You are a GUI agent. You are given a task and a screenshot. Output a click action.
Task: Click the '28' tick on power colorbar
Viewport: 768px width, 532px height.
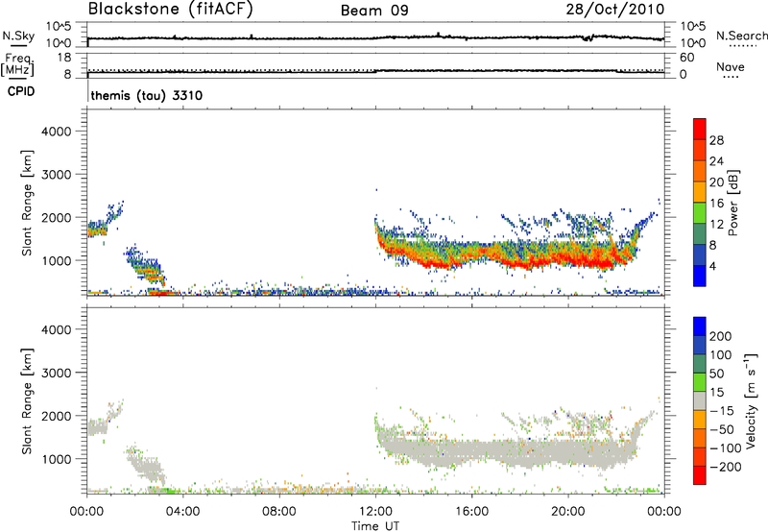(x=716, y=140)
